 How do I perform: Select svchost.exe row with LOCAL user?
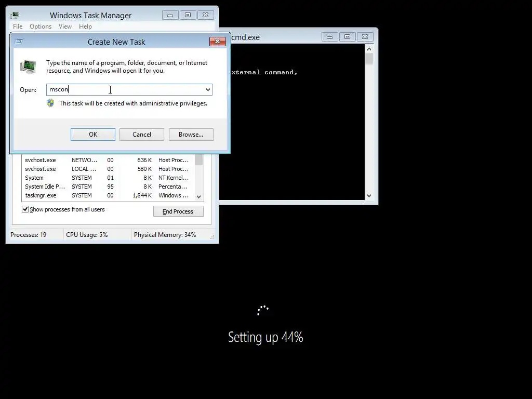108,169
